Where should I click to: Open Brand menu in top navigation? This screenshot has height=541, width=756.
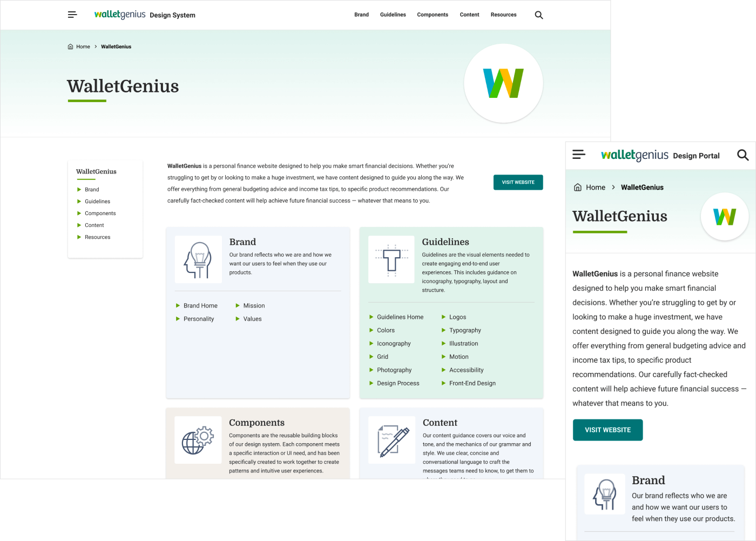pos(361,15)
